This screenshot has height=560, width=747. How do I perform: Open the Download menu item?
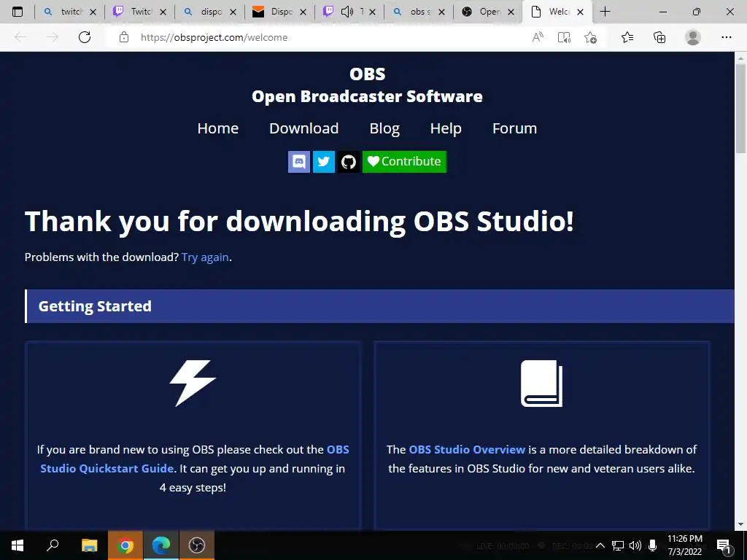click(x=304, y=128)
